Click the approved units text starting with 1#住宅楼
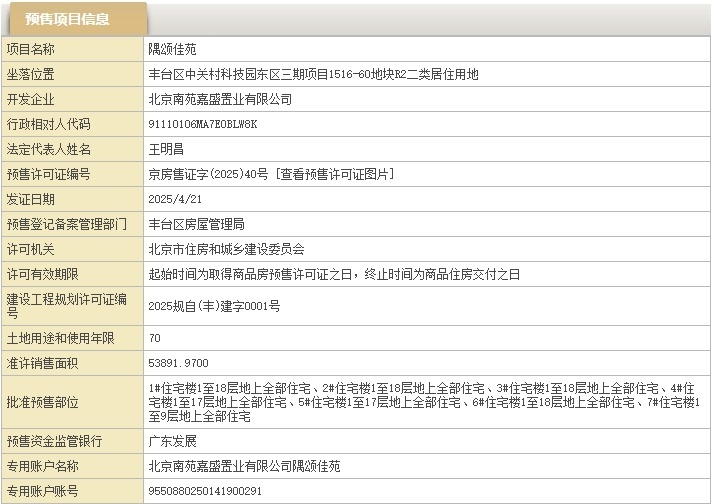 pos(424,402)
